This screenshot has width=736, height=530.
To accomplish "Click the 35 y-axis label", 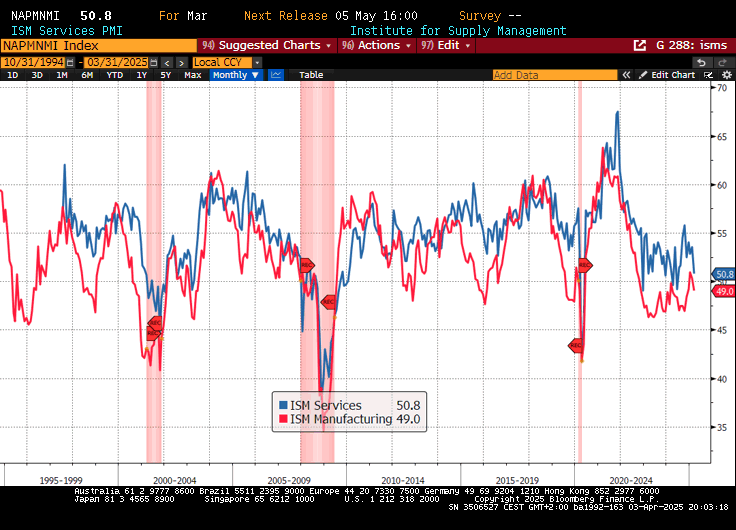I will click(x=721, y=427).
